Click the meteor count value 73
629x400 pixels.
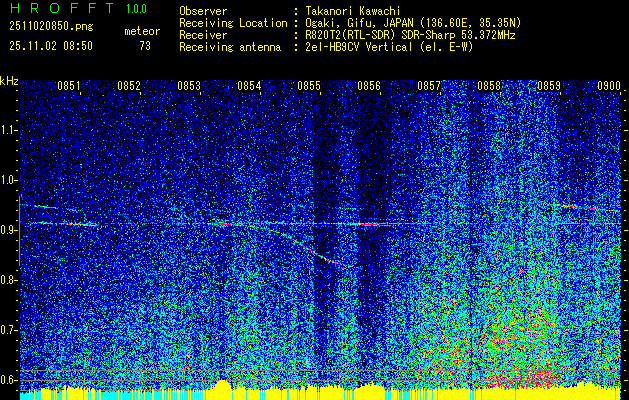[145, 46]
